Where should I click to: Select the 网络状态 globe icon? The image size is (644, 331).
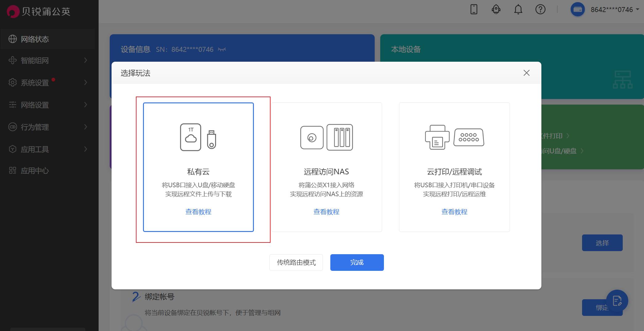[x=13, y=39]
